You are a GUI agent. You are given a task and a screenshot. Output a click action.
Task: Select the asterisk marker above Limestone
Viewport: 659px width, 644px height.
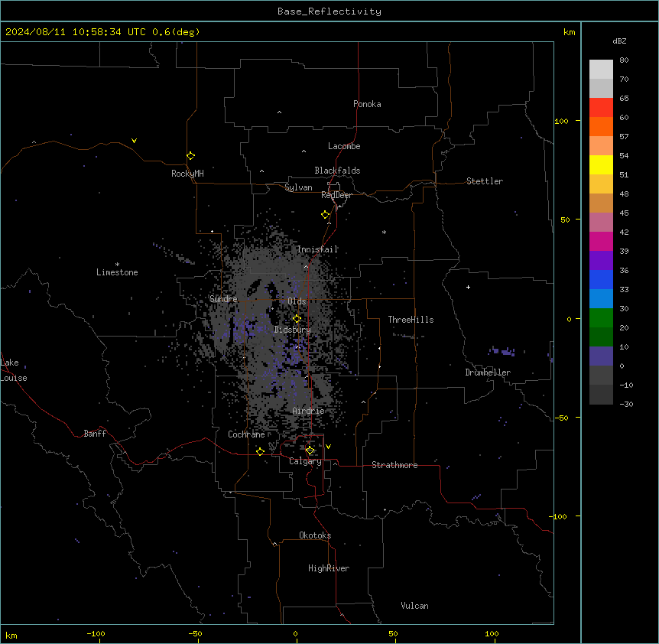[117, 265]
